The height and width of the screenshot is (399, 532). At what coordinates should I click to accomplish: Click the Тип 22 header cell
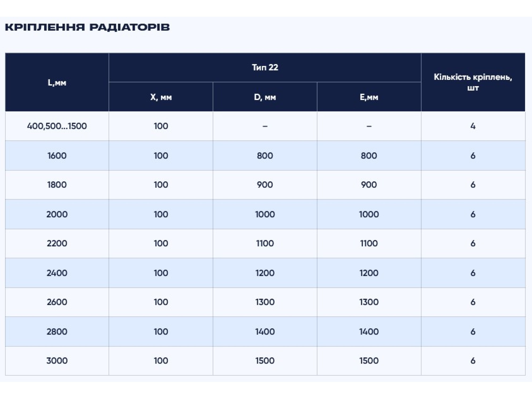265,68
